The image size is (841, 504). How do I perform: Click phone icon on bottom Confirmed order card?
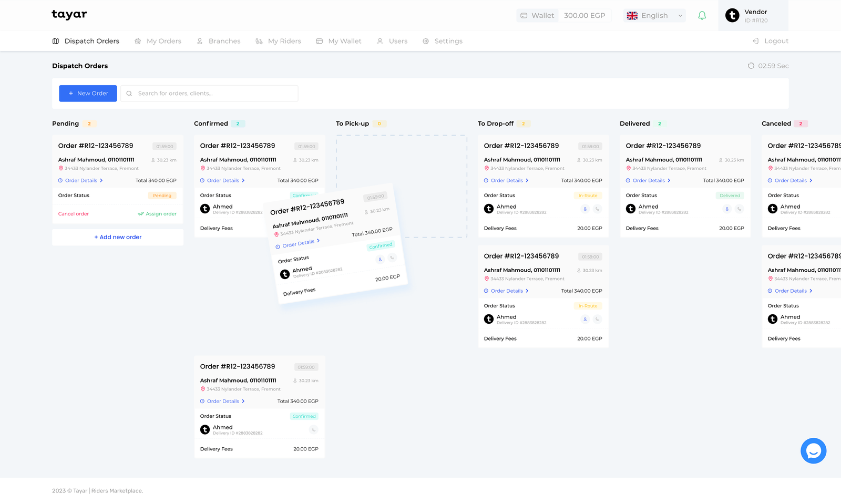click(x=313, y=430)
